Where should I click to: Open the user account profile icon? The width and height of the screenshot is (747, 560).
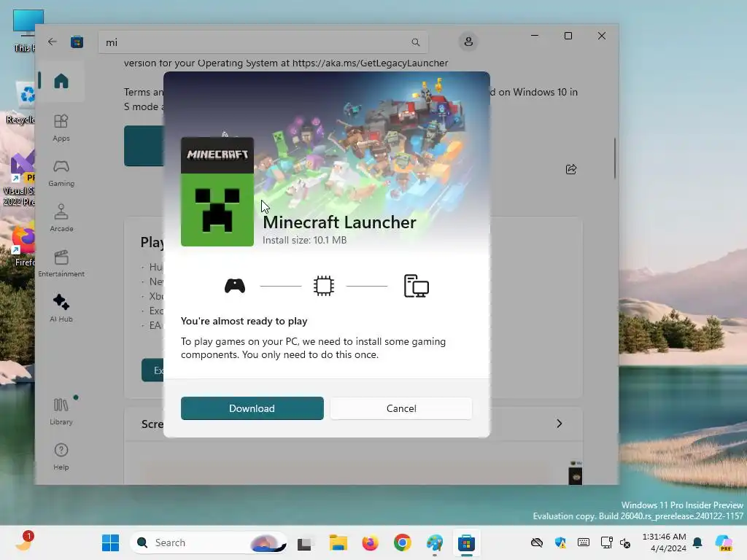[468, 42]
